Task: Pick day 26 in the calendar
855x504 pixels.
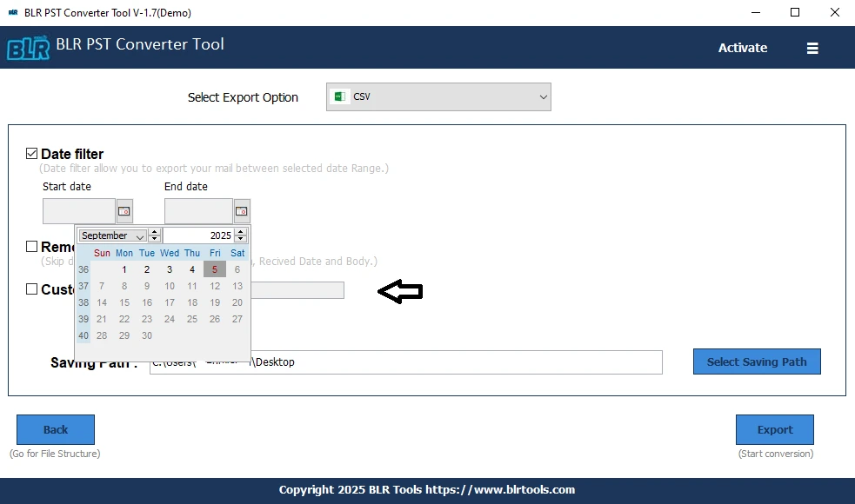Action: tap(215, 319)
